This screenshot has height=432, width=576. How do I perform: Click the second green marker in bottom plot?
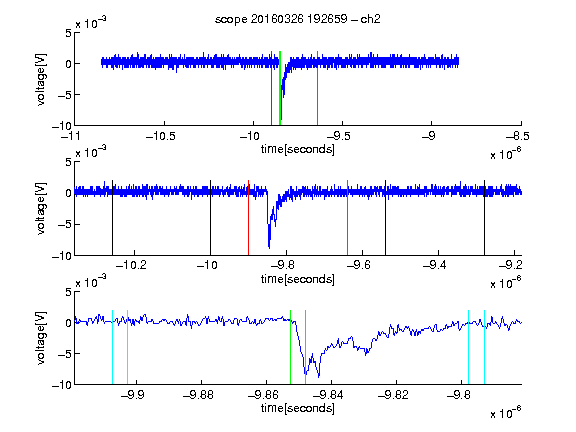point(306,347)
